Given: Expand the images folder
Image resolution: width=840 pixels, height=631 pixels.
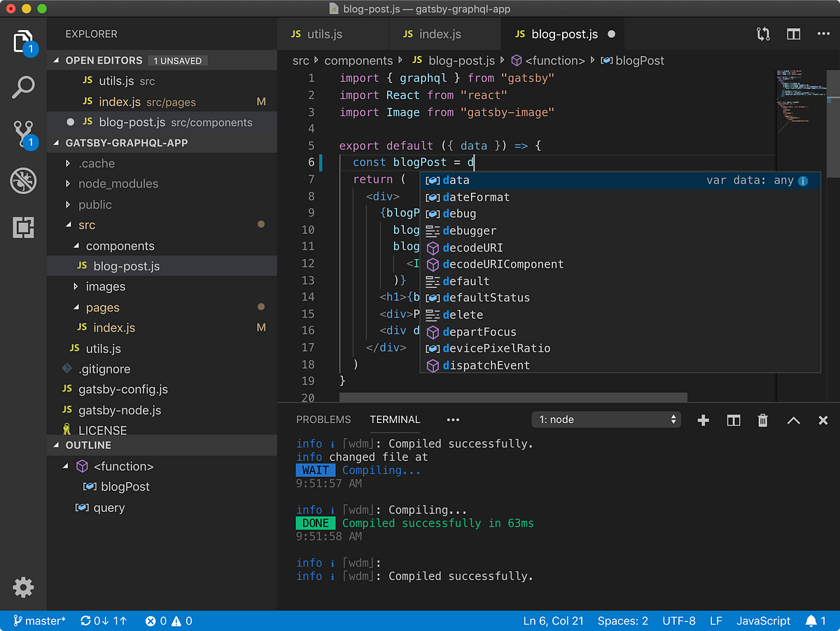Looking at the screenshot, I should (106, 286).
